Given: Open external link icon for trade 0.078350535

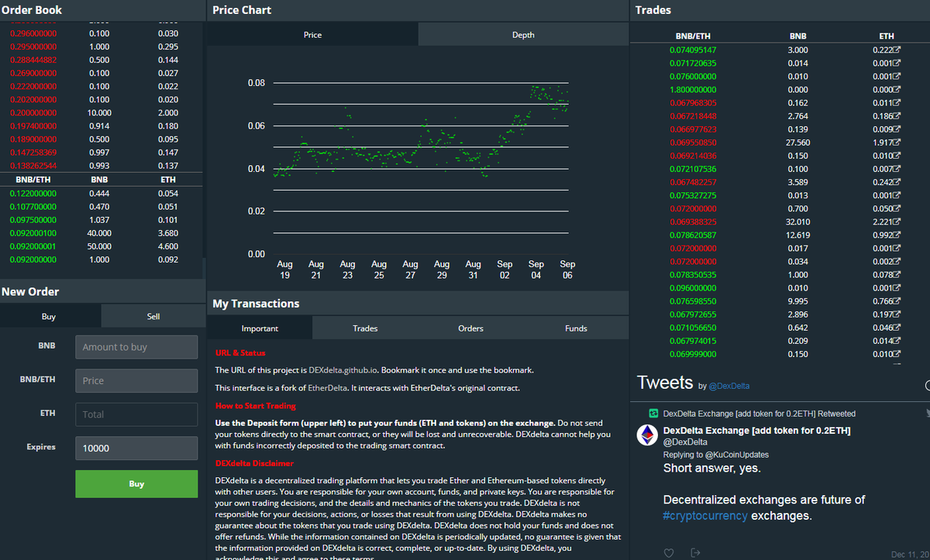Looking at the screenshot, I should [897, 274].
